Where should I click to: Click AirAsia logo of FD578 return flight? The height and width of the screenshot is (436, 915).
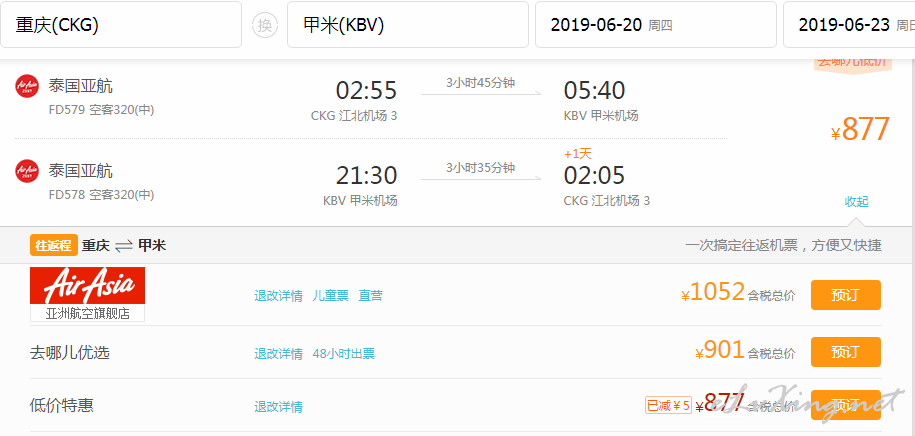point(27,171)
